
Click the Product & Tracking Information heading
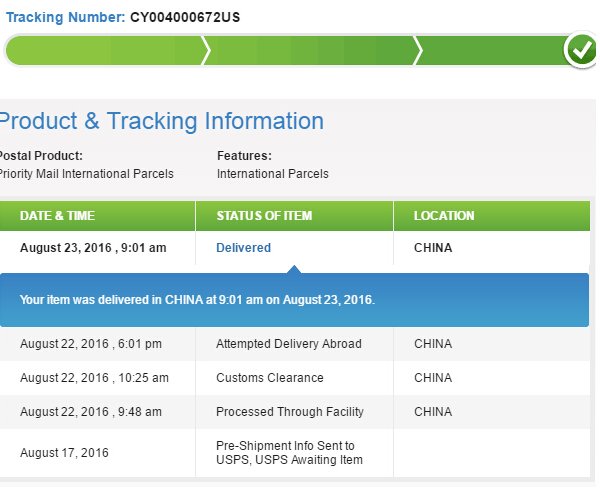point(161,122)
